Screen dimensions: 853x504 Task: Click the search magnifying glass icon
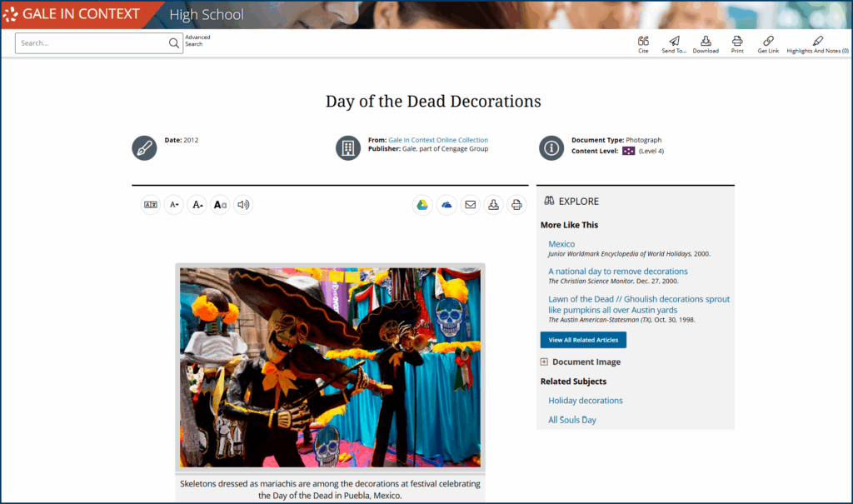tap(173, 43)
